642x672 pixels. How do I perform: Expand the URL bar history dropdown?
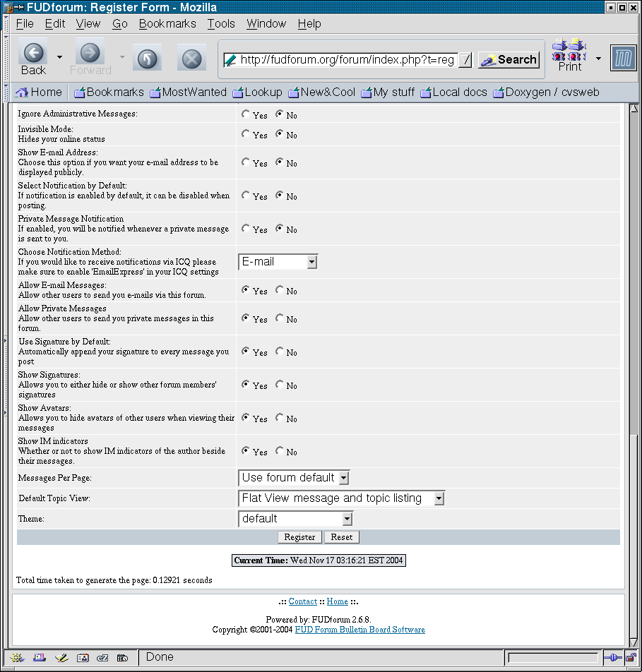tap(465, 60)
